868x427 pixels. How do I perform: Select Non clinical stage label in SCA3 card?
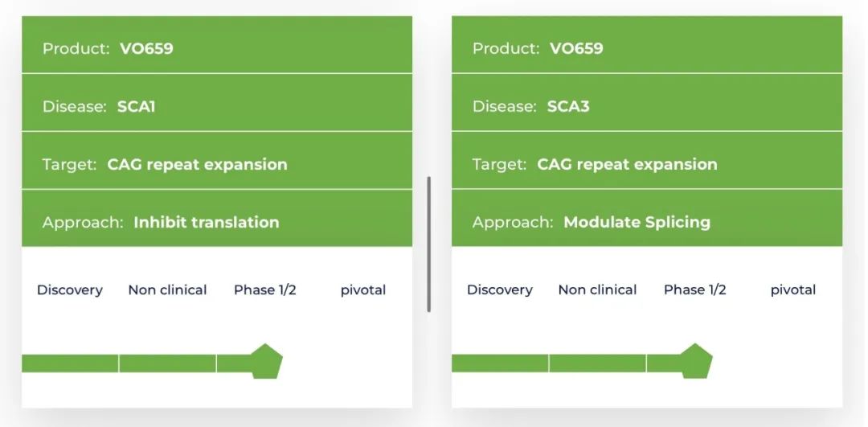click(x=597, y=289)
